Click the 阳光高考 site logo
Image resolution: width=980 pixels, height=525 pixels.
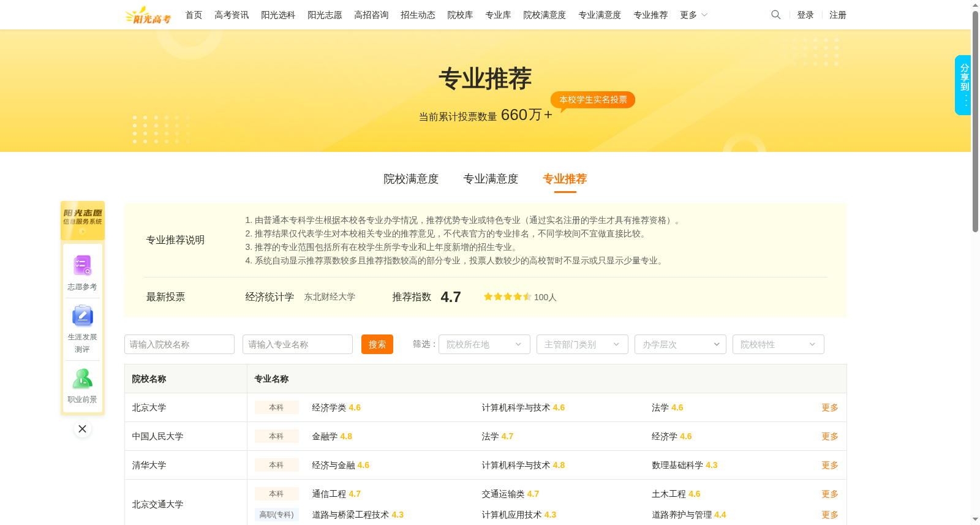click(148, 15)
